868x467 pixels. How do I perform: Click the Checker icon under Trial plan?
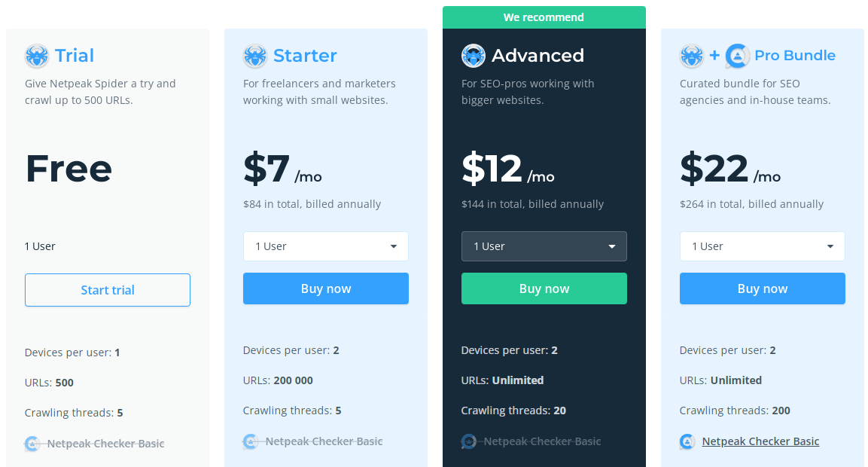[x=32, y=444]
